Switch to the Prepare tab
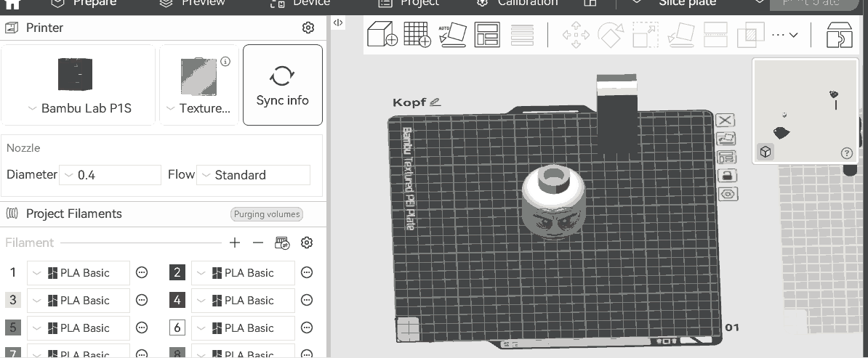868x358 pixels. point(83,4)
